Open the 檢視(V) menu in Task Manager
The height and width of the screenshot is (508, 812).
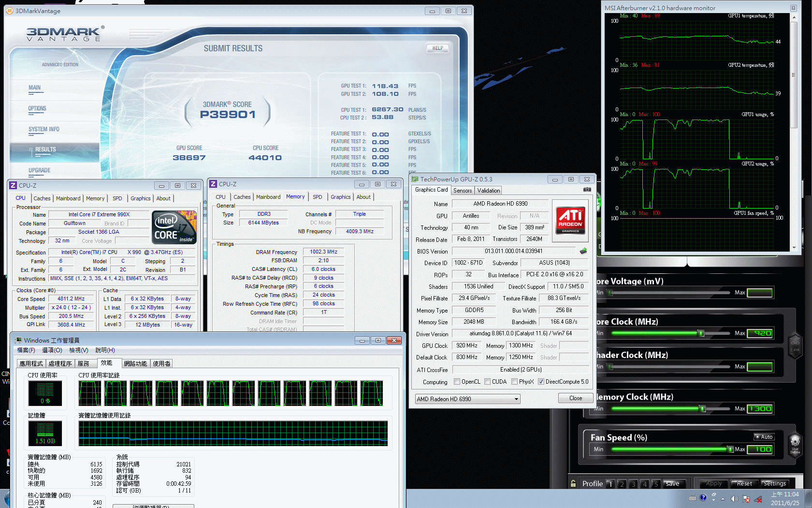[x=79, y=350]
